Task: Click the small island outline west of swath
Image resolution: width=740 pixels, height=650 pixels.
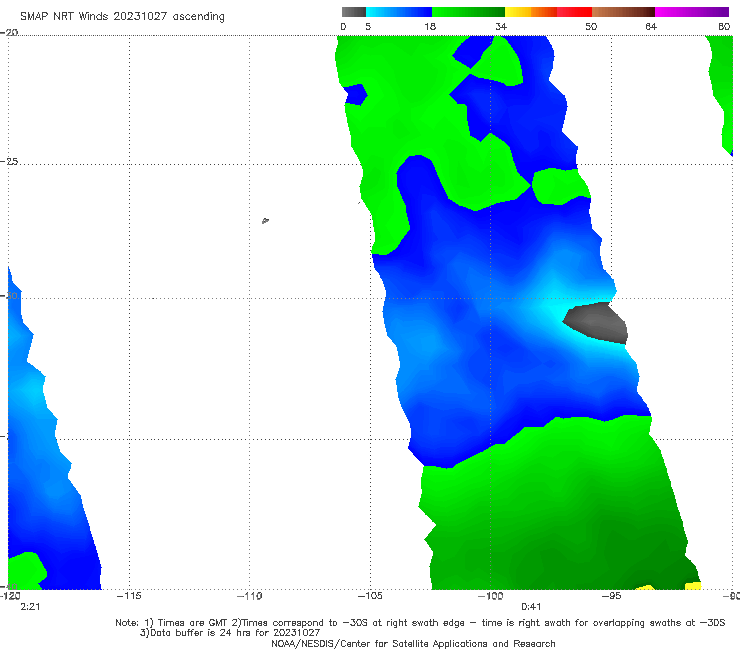Action: pos(265,220)
